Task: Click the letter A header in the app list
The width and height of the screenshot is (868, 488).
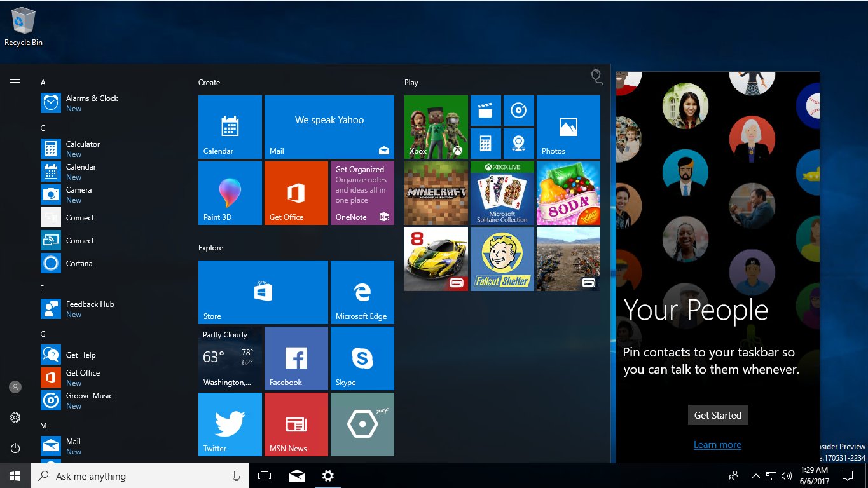Action: click(x=43, y=83)
